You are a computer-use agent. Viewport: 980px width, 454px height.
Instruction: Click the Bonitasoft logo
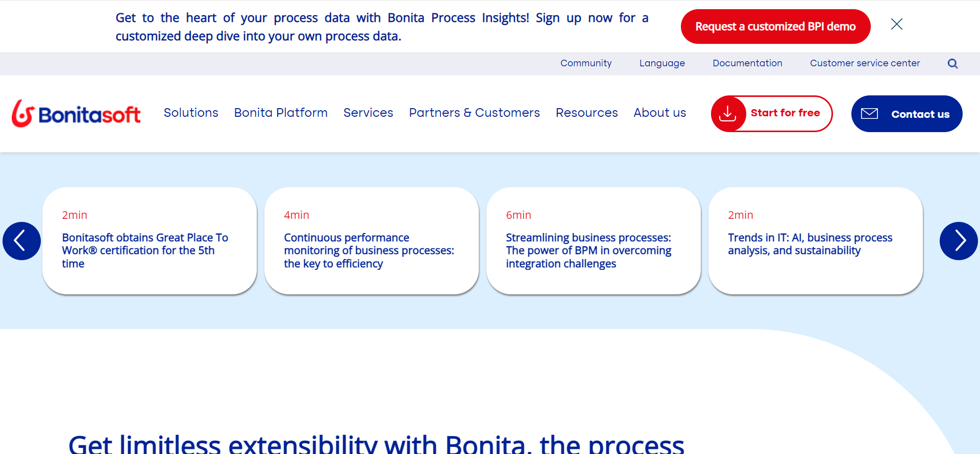click(76, 113)
